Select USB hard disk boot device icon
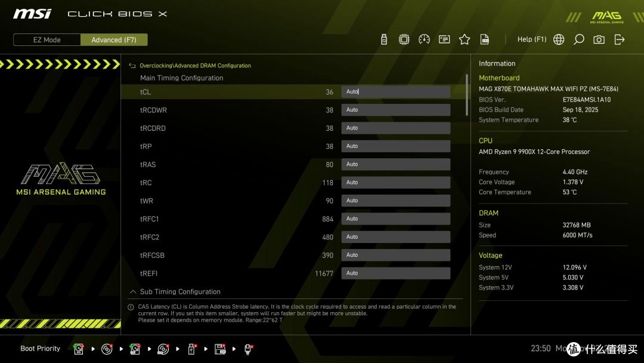The image size is (644, 363). [135, 349]
